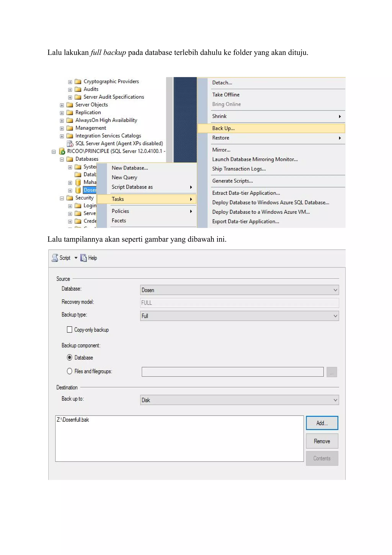Viewport: 392px width, 555px height.
Task: Click the SQL Server Agent icon
Action: (x=70, y=143)
